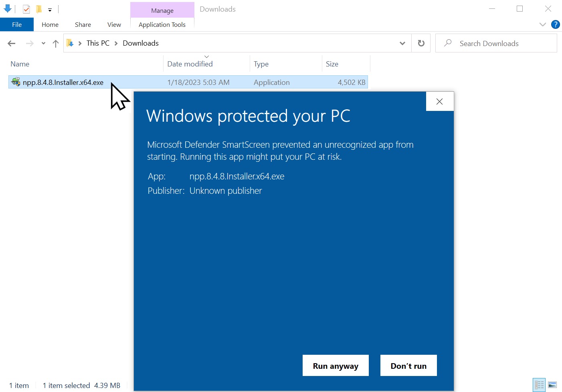
Task: Close the Downloads Explorer window
Action: coord(548,9)
